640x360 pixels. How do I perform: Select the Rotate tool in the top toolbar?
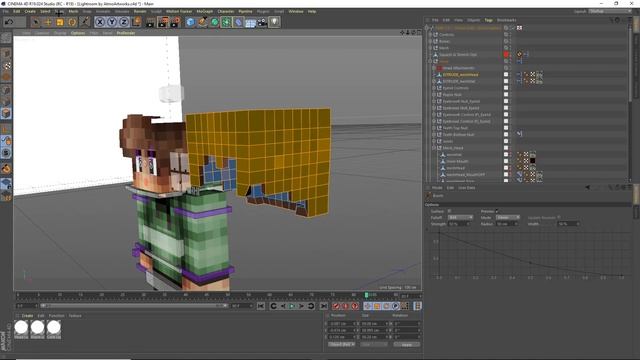click(x=72, y=22)
